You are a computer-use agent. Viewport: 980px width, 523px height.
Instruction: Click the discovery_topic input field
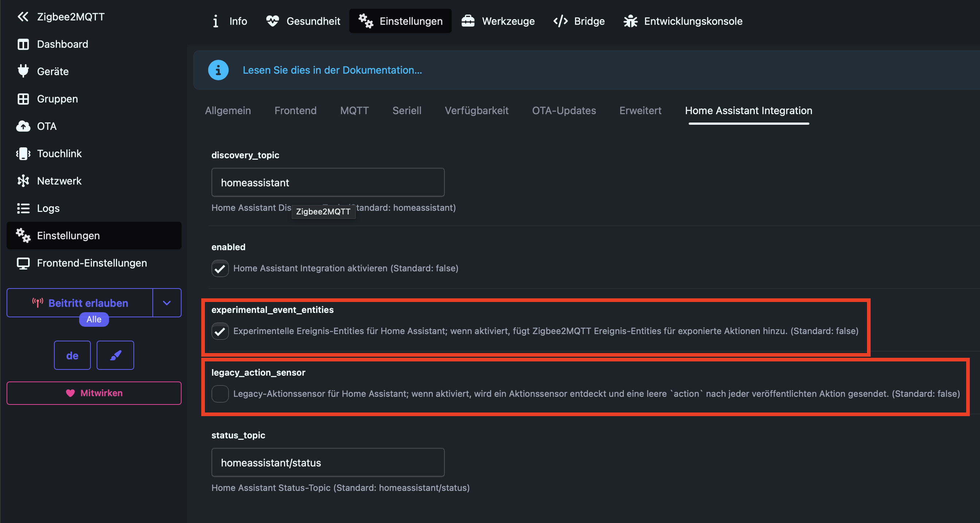[x=327, y=183]
